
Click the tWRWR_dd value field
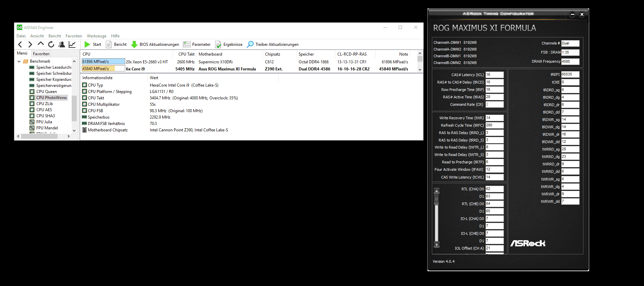[x=570, y=201]
